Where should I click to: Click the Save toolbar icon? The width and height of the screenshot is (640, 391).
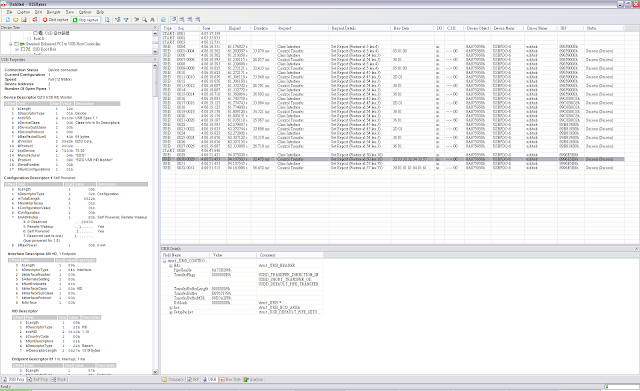coord(24,20)
